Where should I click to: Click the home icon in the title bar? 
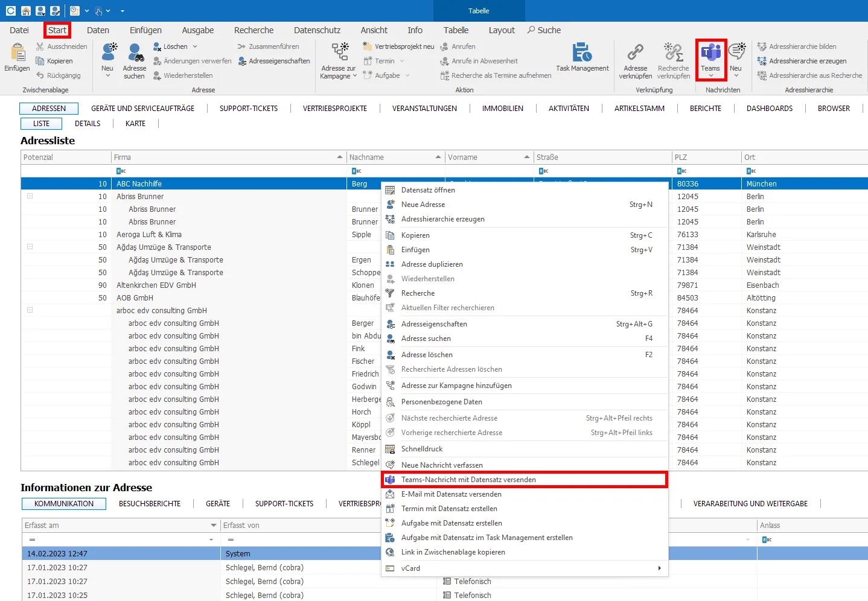coord(25,11)
